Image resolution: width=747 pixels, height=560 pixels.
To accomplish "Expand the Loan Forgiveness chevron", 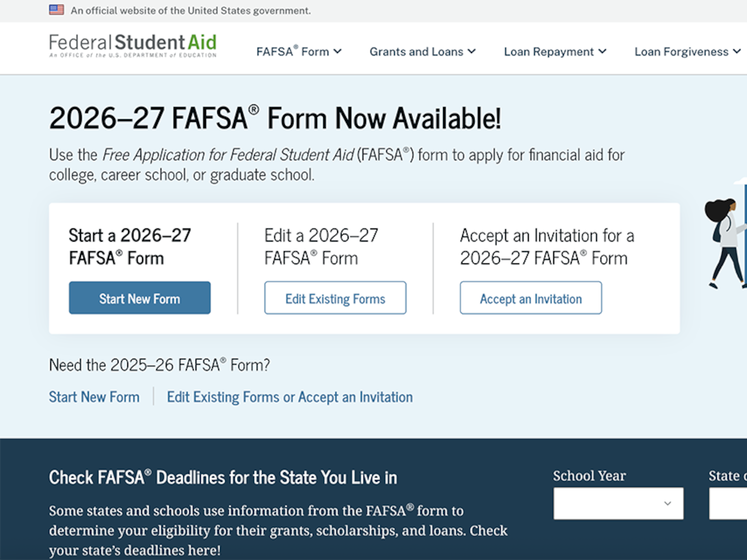I will tap(737, 51).
